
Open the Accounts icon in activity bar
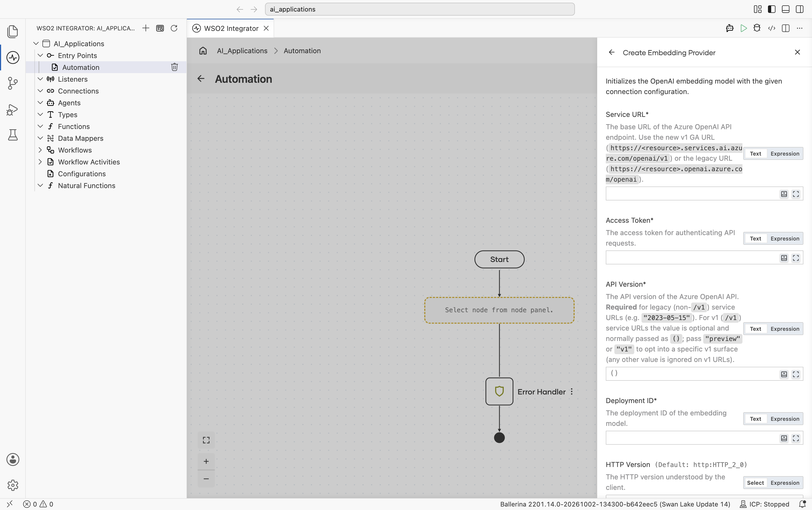click(13, 459)
